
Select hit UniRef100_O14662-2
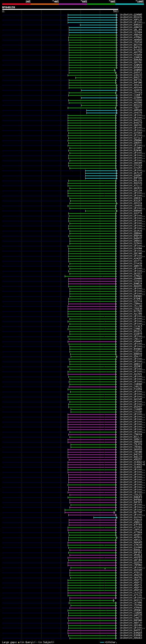coord(132,462)
